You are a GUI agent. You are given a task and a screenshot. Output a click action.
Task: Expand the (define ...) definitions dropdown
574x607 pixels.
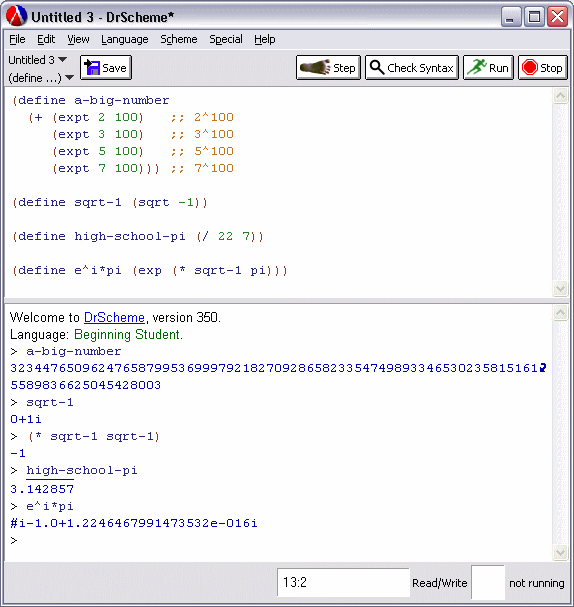point(41,78)
